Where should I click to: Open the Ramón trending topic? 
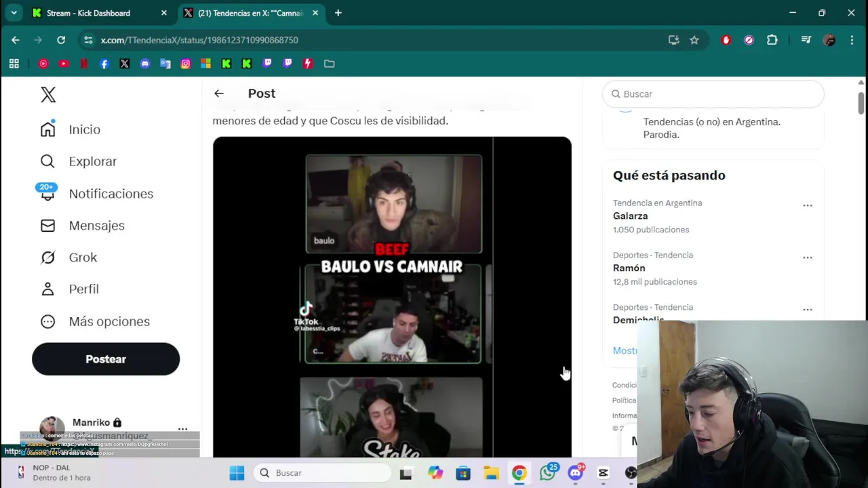pyautogui.click(x=629, y=268)
